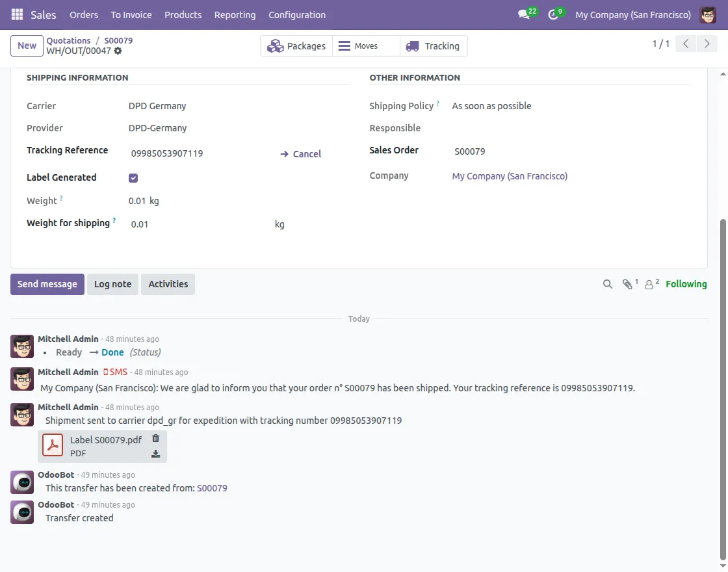Open the Configuration menu
728x572 pixels.
coord(297,15)
